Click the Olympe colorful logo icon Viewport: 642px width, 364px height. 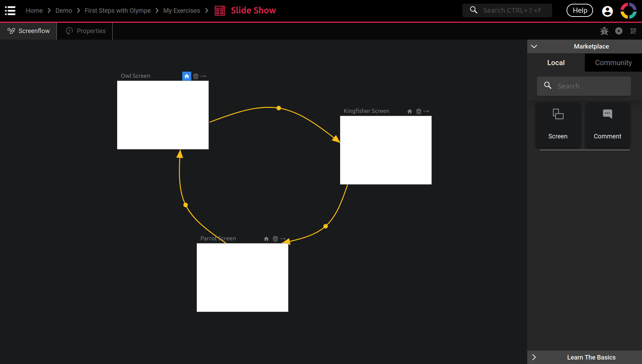tap(628, 11)
